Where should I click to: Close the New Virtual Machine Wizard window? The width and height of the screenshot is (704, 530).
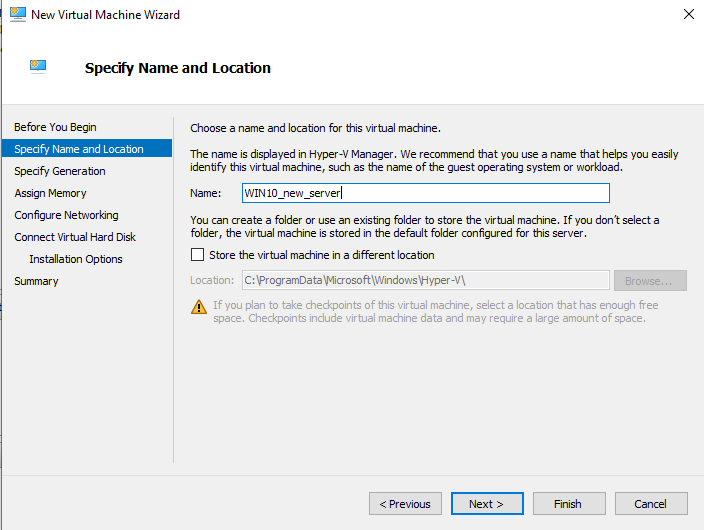pos(688,14)
